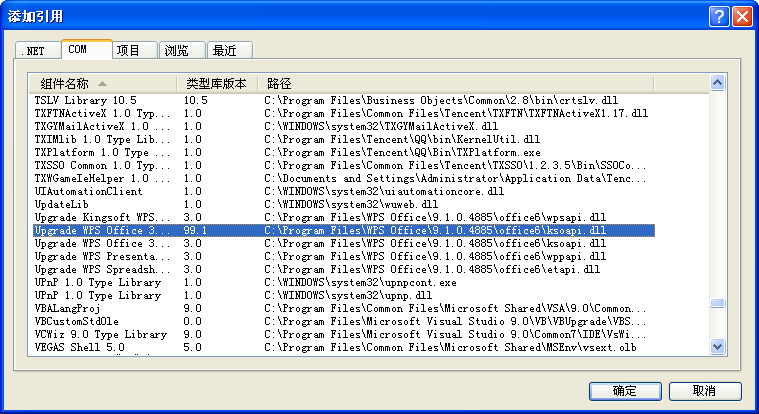Select UpdateLib row

tap(344, 205)
